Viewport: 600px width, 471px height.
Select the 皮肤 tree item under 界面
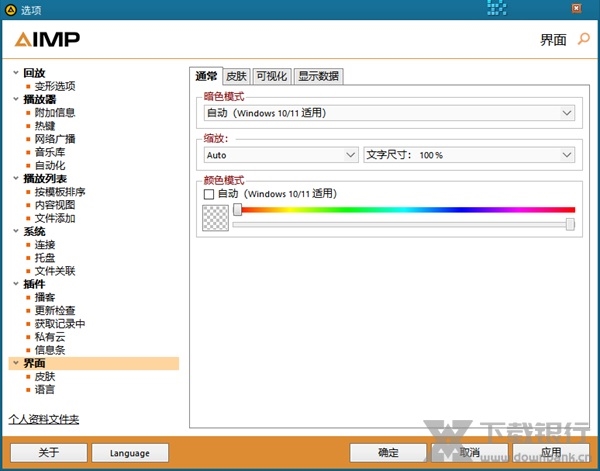click(x=45, y=376)
